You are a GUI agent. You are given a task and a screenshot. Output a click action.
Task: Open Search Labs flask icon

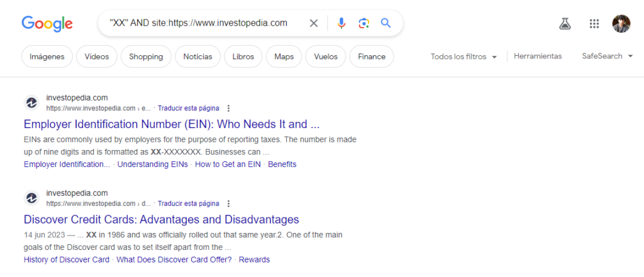[565, 24]
